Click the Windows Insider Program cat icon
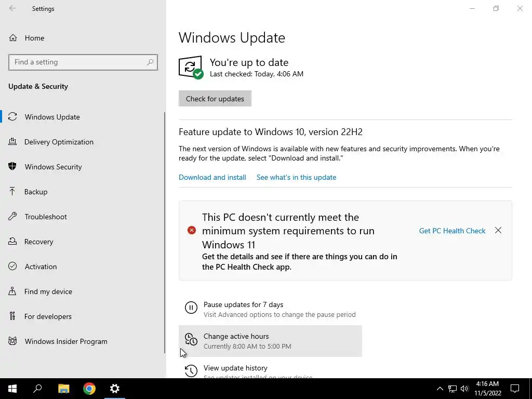This screenshot has height=399, width=532. pos(12,341)
